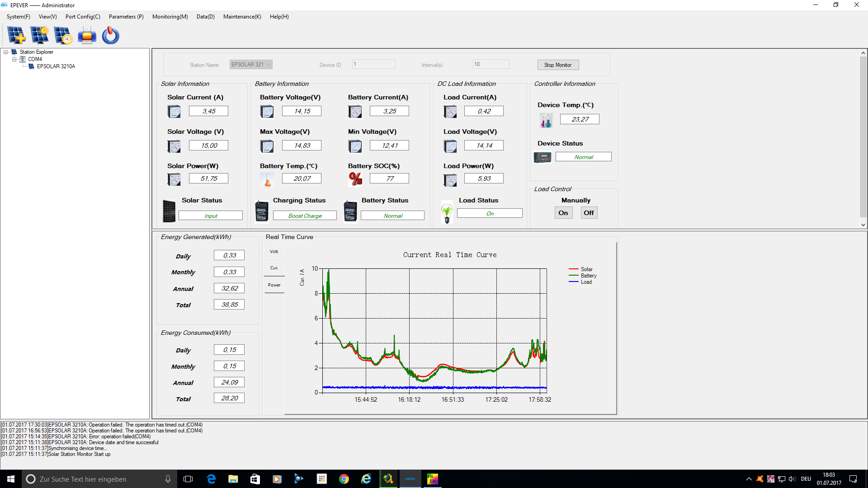Click the Battery SOC percent icon

coord(355,179)
